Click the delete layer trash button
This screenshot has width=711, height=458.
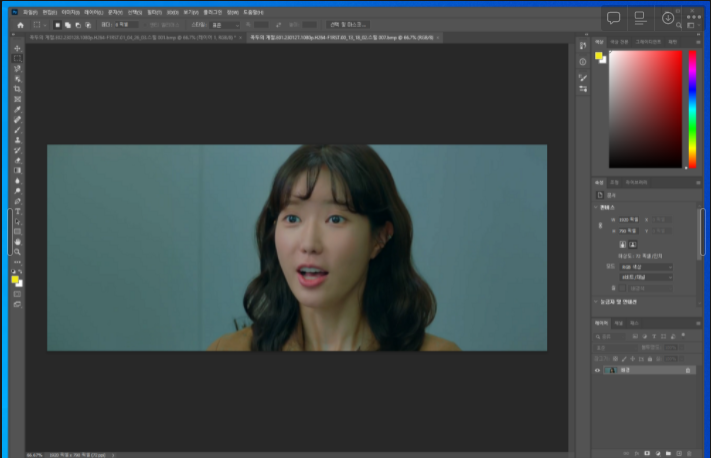(x=689, y=453)
